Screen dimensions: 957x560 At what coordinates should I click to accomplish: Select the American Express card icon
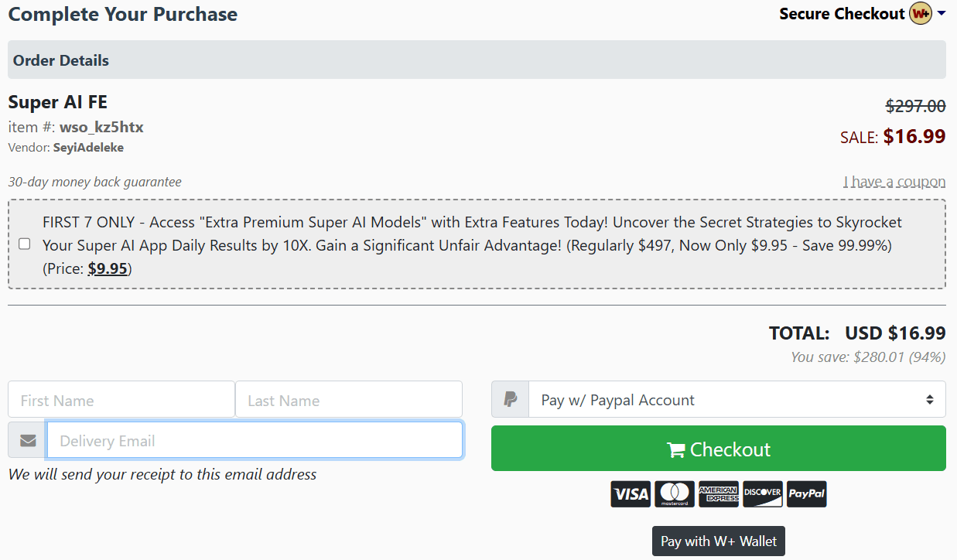pyautogui.click(x=719, y=493)
